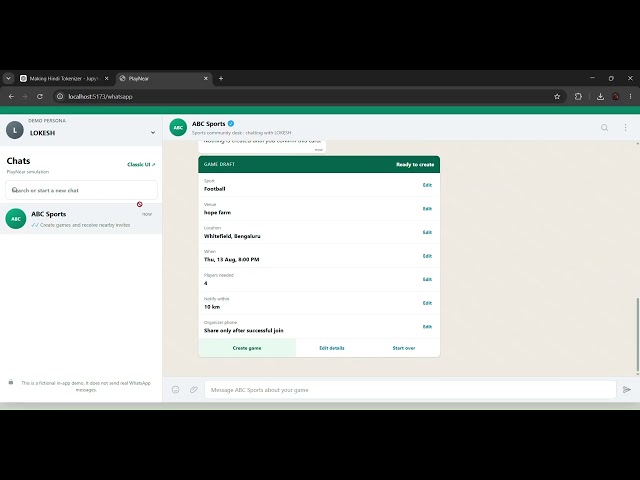Open the Chrome three-dot menu
Image resolution: width=640 pixels, height=480 pixels.
coord(630,97)
